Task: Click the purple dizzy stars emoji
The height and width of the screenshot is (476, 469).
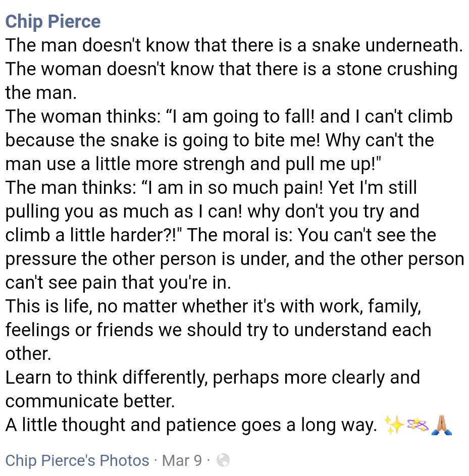Action: [418, 425]
